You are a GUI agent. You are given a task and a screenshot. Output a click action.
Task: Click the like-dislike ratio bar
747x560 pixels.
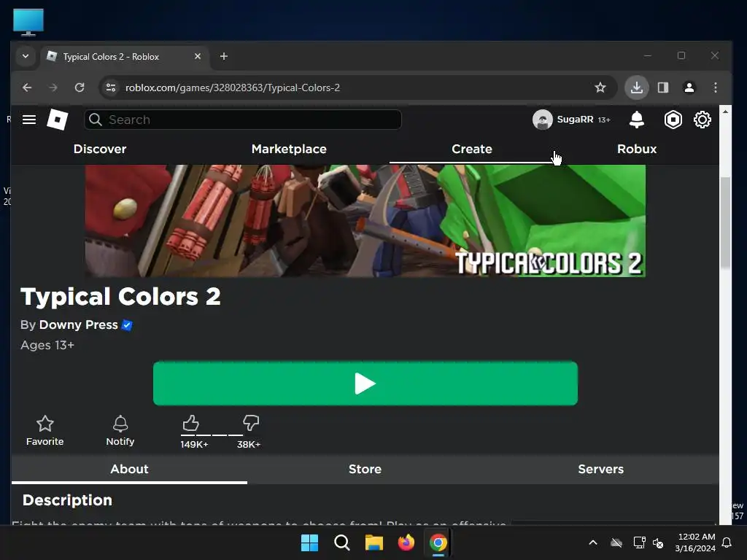(212, 435)
